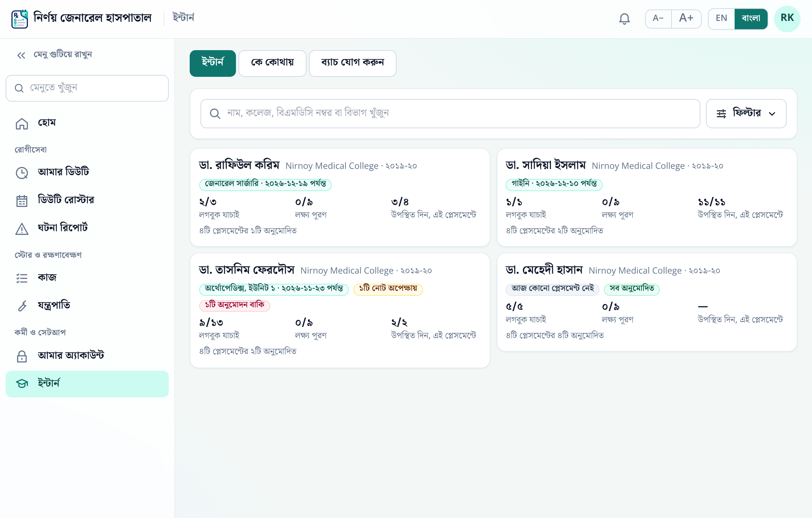Click the home icon in sidebar

[x=22, y=123]
